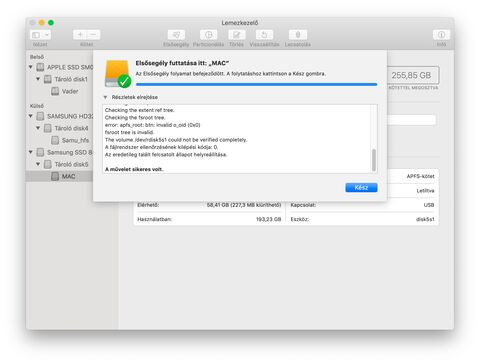Click the Tároló disk4 drive icon
The width and height of the screenshot is (480, 364).
[x=48, y=128]
